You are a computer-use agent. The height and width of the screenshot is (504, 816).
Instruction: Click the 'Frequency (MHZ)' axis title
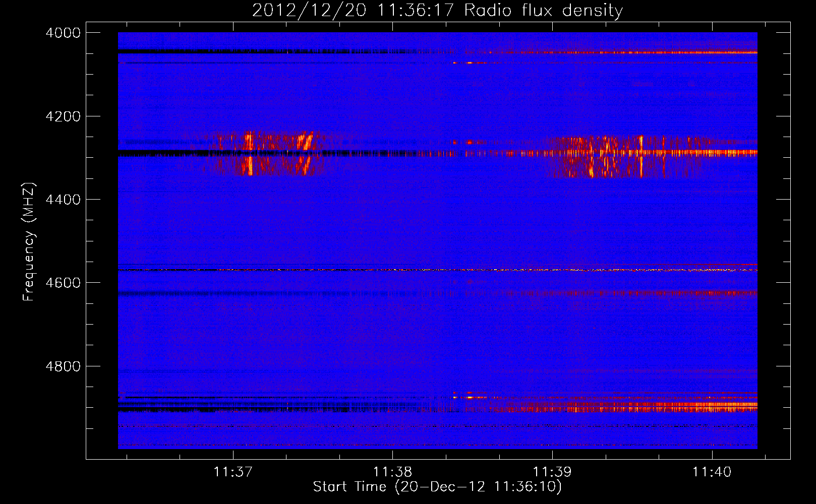(x=29, y=242)
